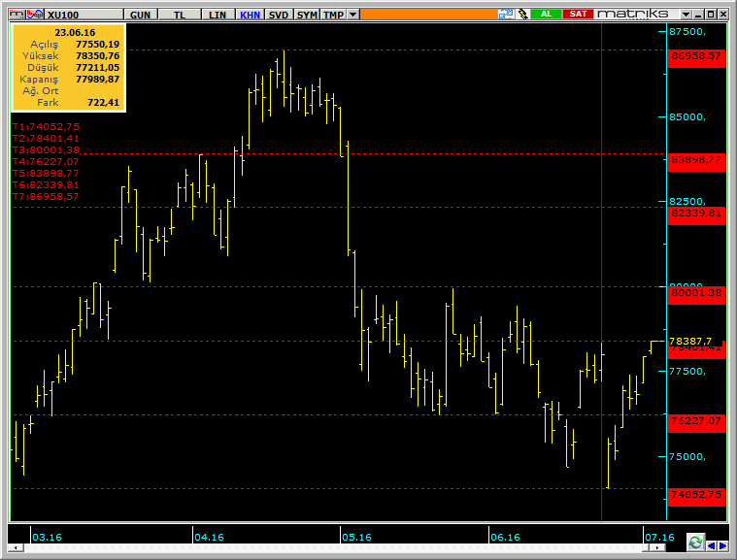The image size is (737, 560).
Task: Click the 03.16 date axis label
Action: 47,537
